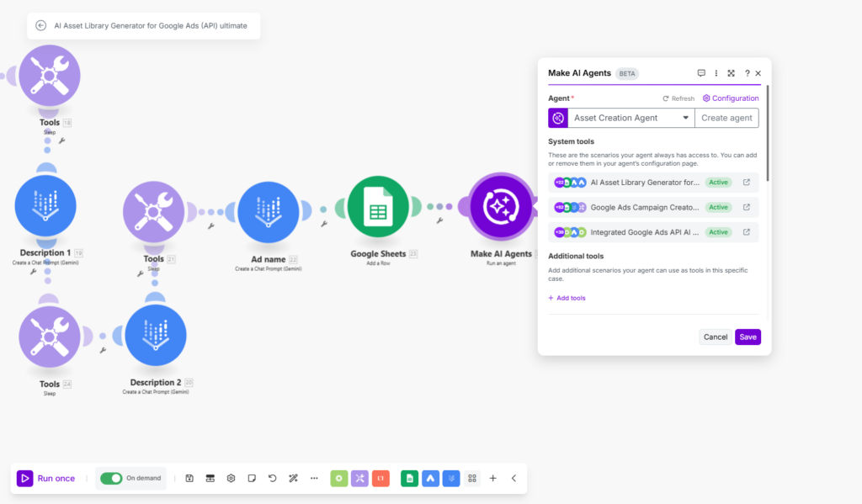Click the blue Google Ads toolbar favorite

click(430, 479)
